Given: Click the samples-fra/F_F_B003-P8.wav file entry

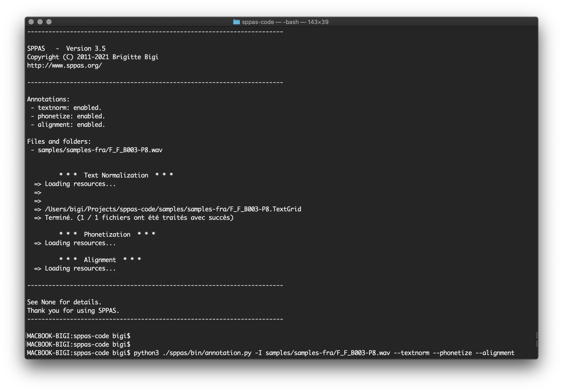Looking at the screenshot, I should coord(100,150).
